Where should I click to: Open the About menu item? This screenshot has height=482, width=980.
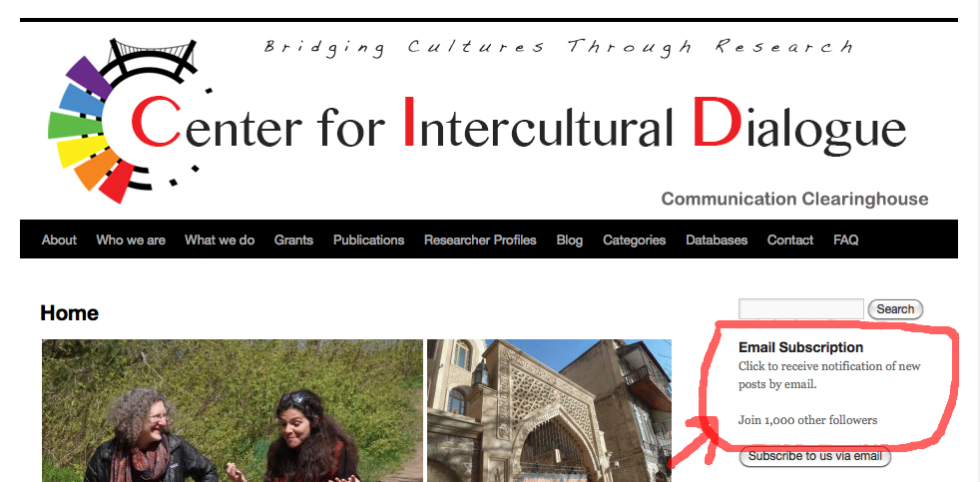click(x=59, y=241)
